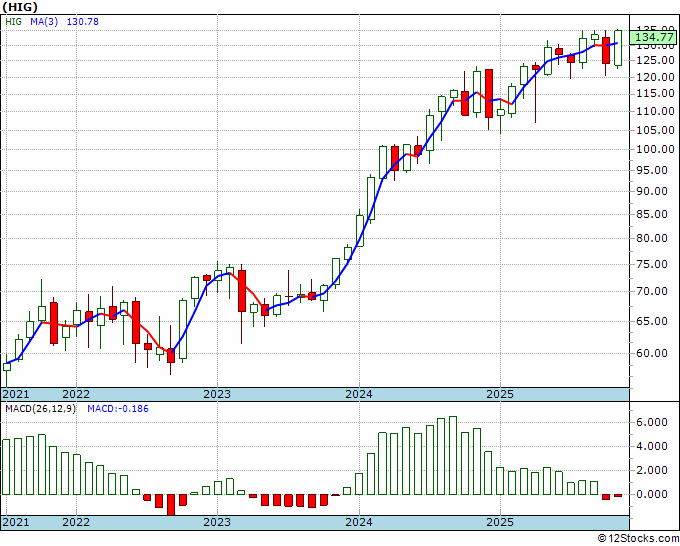The height and width of the screenshot is (546, 680).
Task: Select the HIG legend label
Action: 13,21
